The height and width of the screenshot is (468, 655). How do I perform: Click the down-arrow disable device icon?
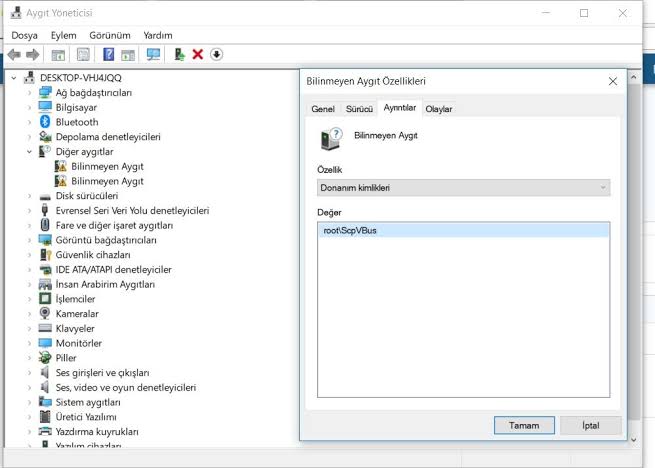(216, 54)
